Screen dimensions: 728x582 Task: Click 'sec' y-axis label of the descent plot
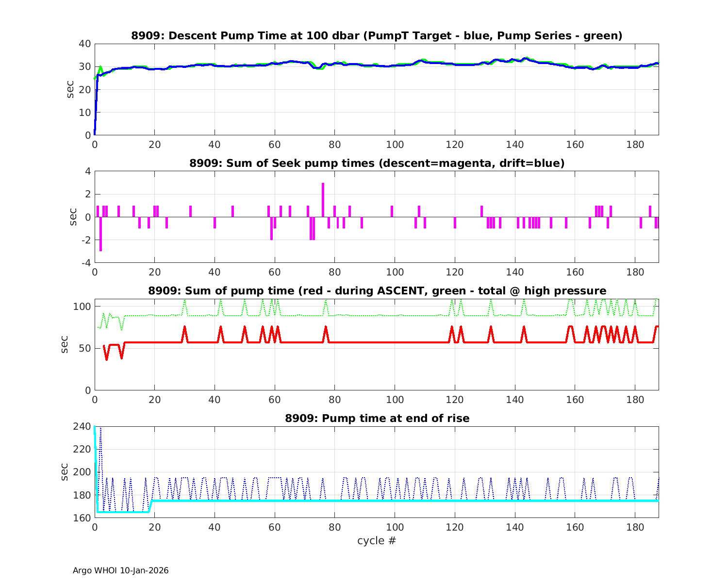[x=71, y=89]
